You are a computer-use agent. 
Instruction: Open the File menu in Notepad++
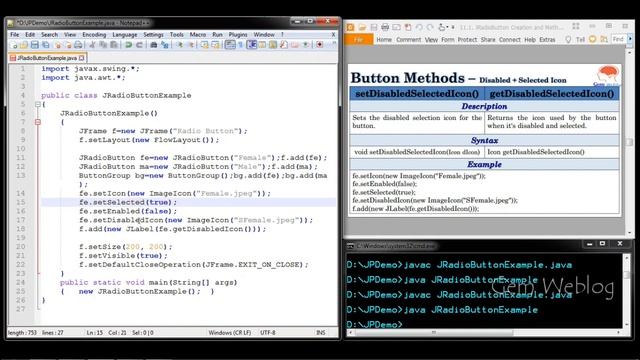(15, 35)
